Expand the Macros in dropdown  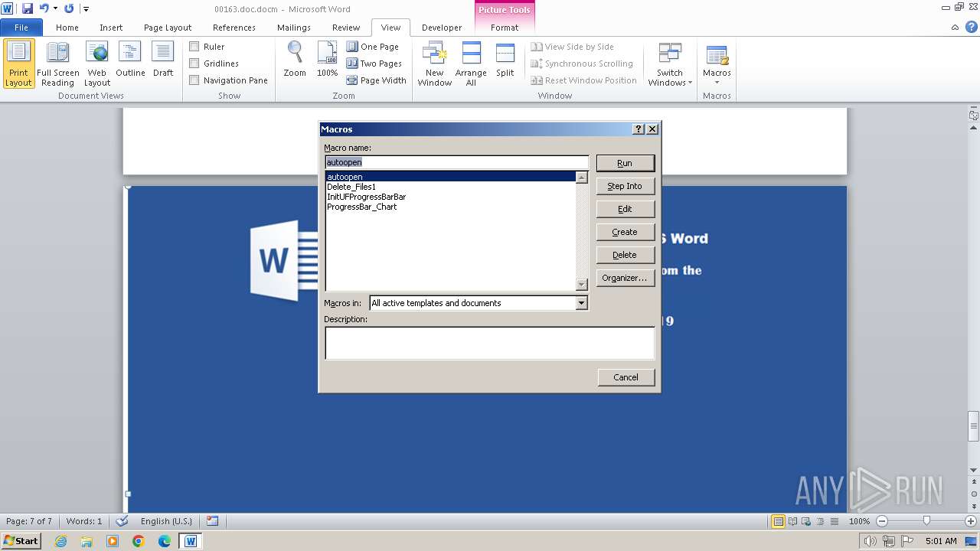pos(582,303)
